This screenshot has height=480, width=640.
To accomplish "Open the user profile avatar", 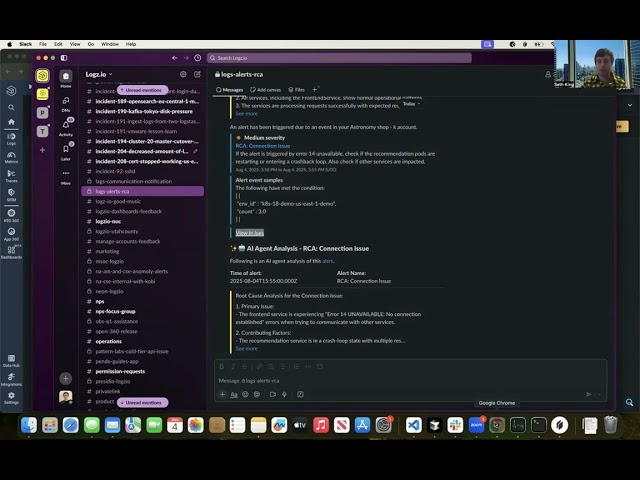I will [66, 397].
